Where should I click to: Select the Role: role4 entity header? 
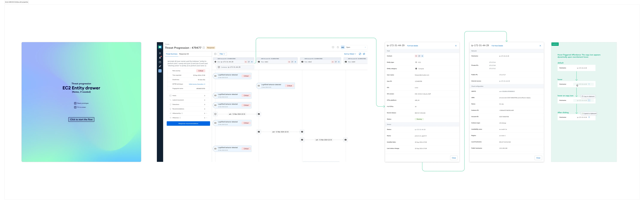[x=355, y=61]
